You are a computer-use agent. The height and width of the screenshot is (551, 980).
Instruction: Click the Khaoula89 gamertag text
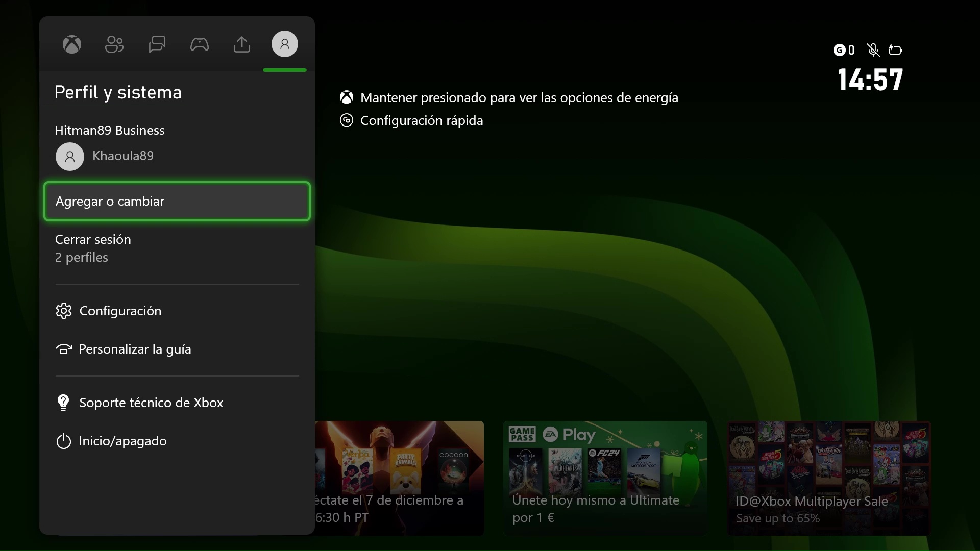coord(123,156)
